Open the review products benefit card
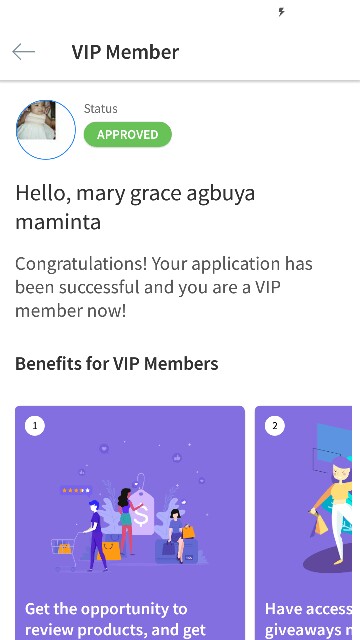The width and height of the screenshot is (360, 640). [x=130, y=523]
